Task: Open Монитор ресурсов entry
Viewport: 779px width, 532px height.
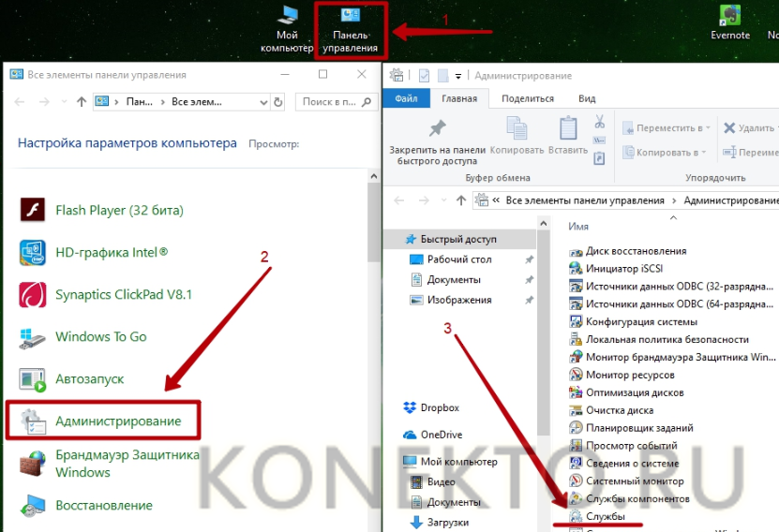Action: [x=622, y=375]
